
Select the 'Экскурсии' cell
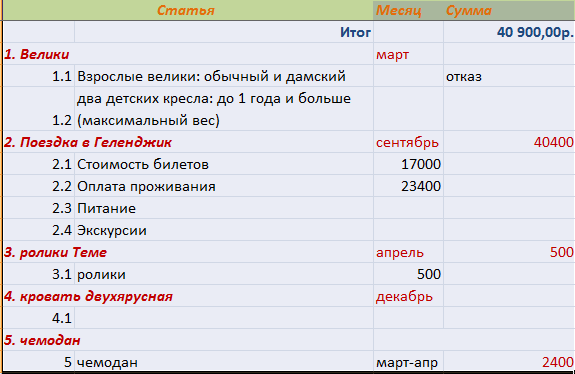(x=224, y=230)
